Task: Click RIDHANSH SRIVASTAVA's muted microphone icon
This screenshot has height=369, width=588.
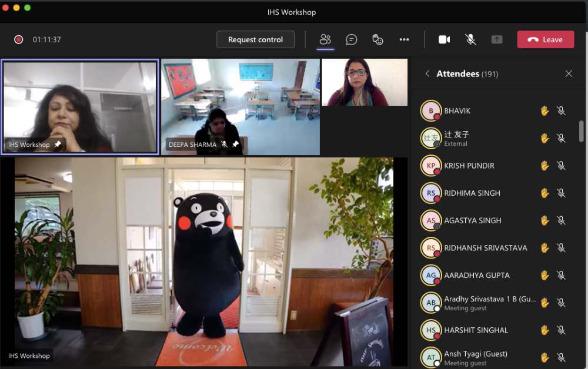Action: 561,247
